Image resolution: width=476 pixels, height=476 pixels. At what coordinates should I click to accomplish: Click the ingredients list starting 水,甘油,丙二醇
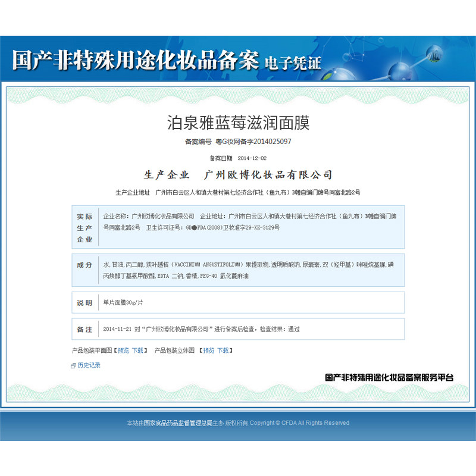coord(248,270)
